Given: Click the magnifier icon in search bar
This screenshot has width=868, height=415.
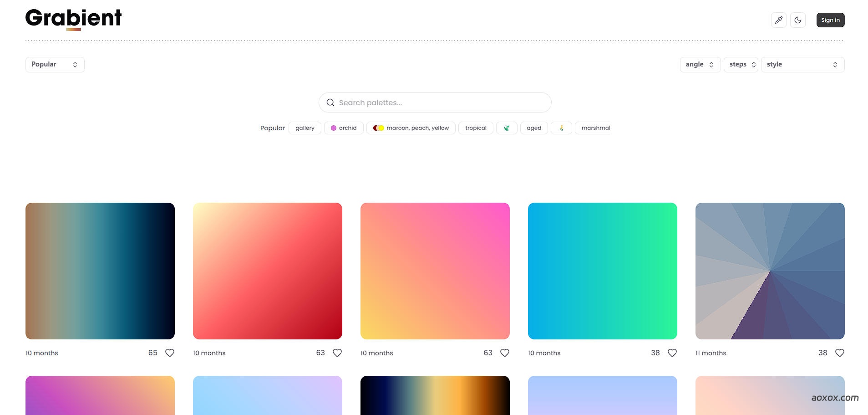Looking at the screenshot, I should (x=330, y=103).
